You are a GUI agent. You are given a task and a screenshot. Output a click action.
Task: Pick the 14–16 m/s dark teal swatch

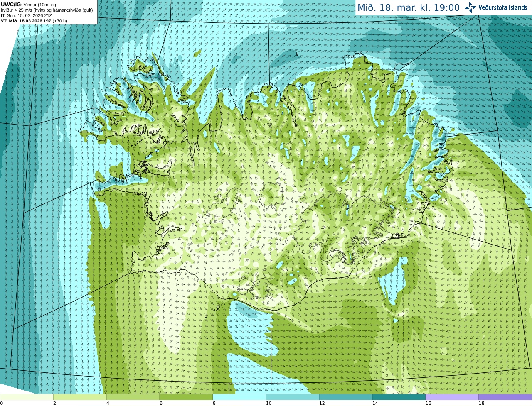pos(399,397)
